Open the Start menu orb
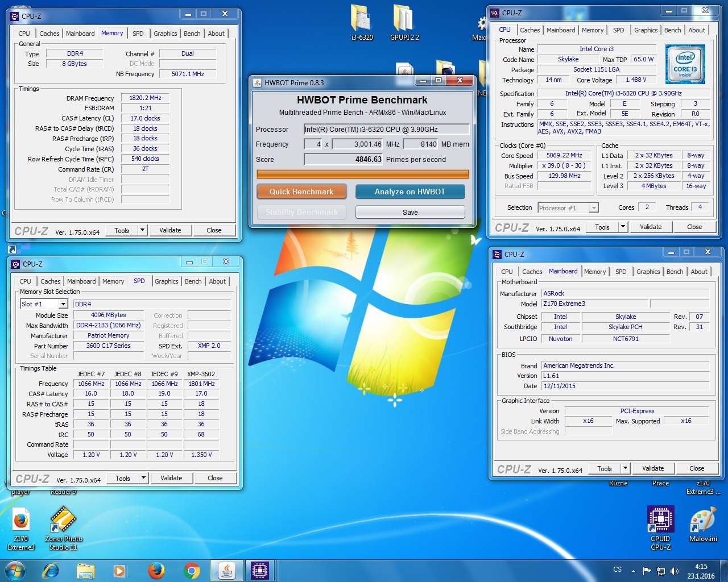Screen dimensions: 728x582 [x=15, y=570]
